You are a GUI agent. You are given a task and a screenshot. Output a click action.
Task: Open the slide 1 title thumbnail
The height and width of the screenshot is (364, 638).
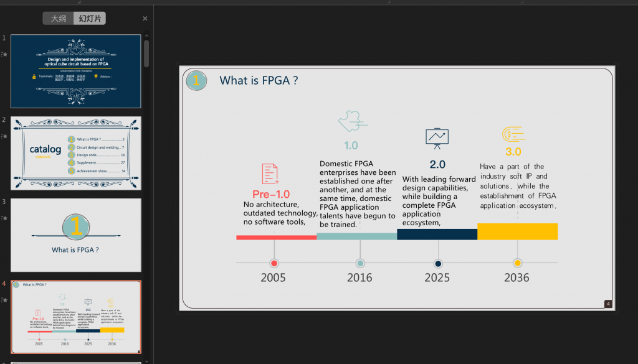tap(76, 71)
